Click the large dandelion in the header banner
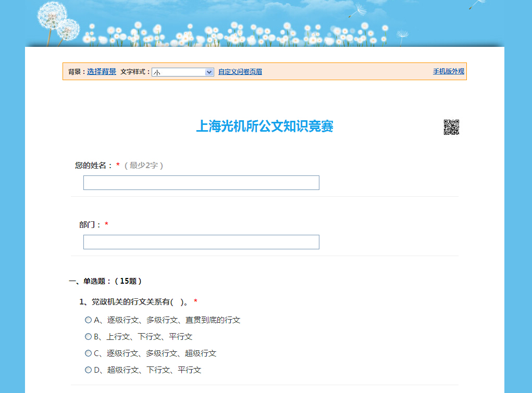Viewport: 532px width, 393px height. tap(53, 15)
